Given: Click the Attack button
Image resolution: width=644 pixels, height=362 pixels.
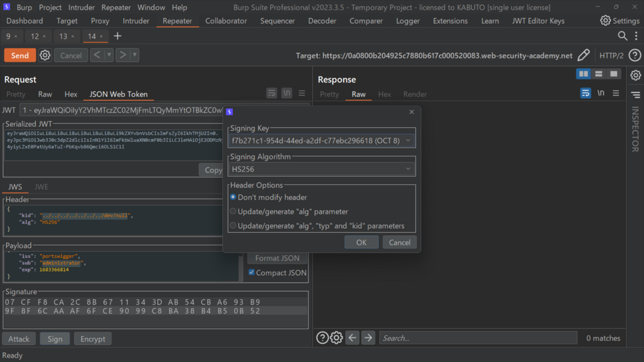Looking at the screenshot, I should point(19,339).
